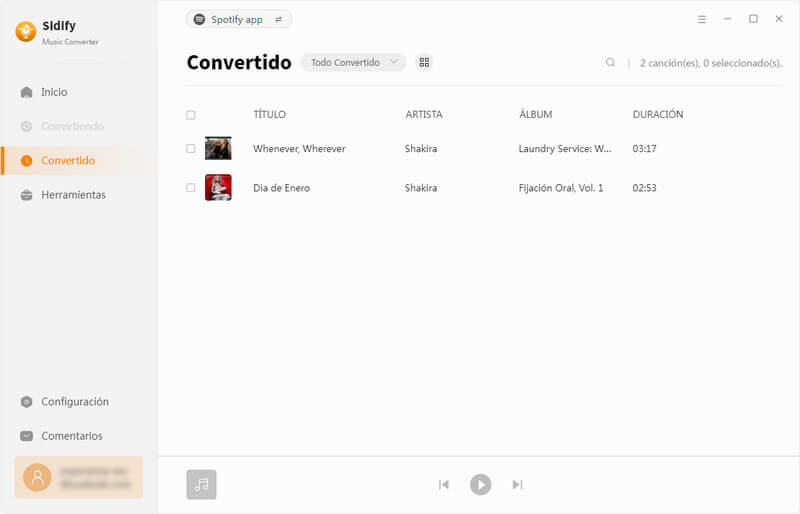
Task: Check the select-all header checkbox
Action: click(x=191, y=115)
